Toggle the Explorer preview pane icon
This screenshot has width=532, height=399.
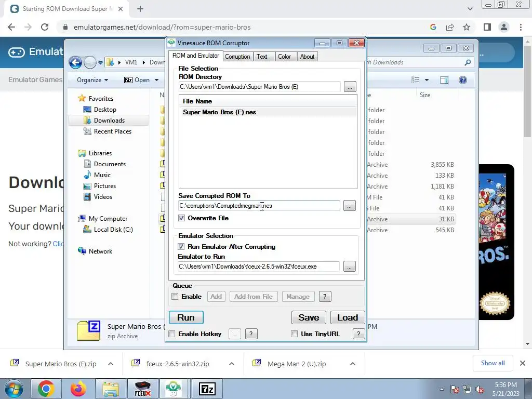[x=444, y=80]
